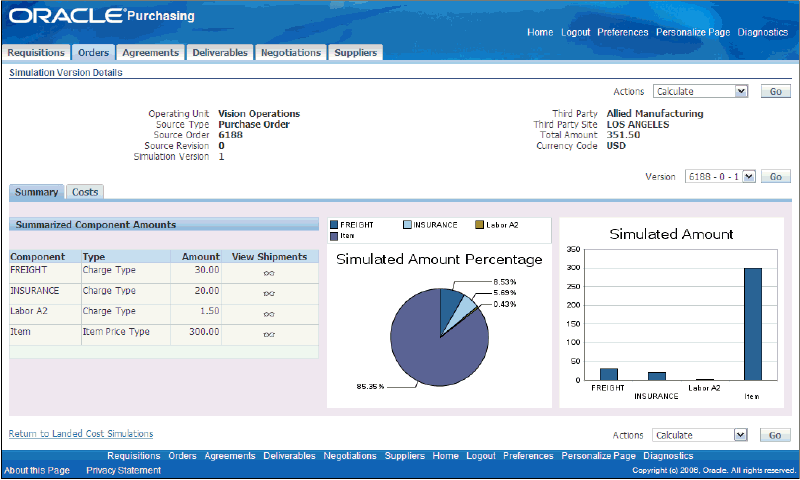Click the Allied Manufacturing third party value
This screenshot has width=800, height=480.
[x=655, y=114]
